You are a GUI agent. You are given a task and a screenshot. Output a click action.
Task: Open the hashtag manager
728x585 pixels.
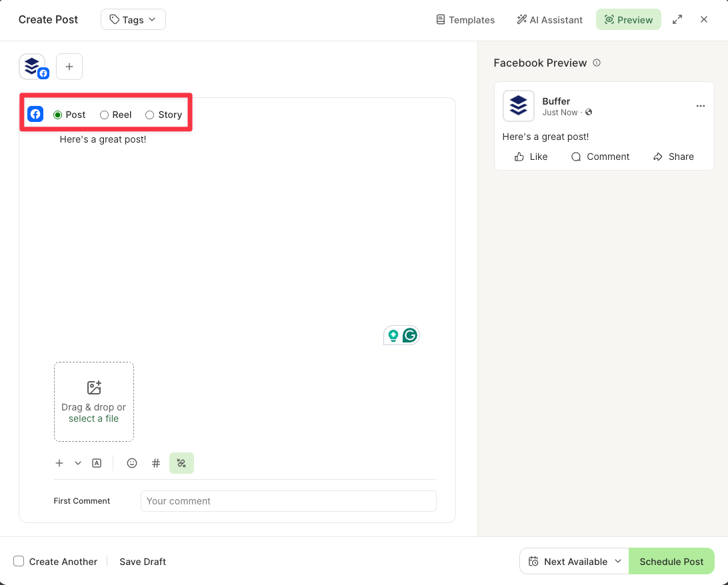tap(156, 463)
